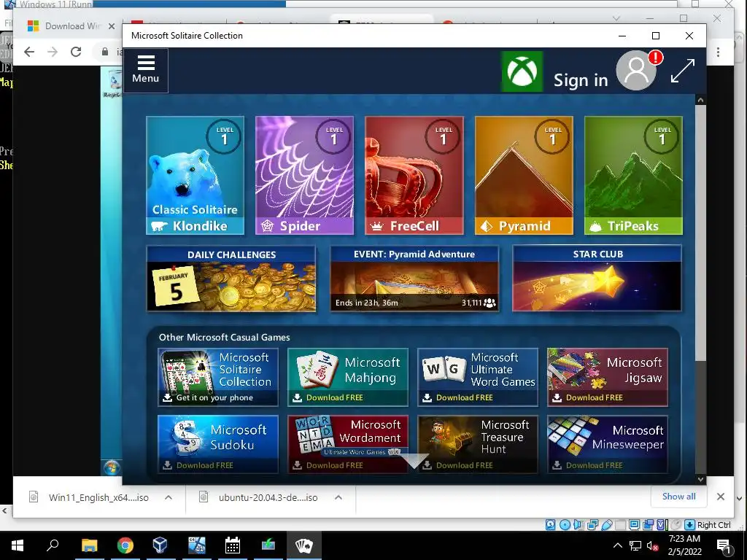
Task: Download Microsoft Minesweeper
Action: point(608,444)
